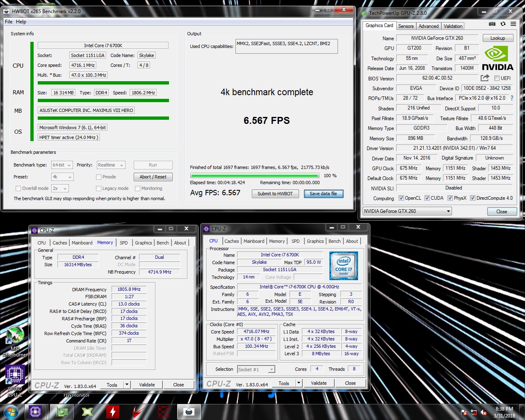Switch to the Advanced tab in GPU-Z
The width and height of the screenshot is (525, 420).
429,26
